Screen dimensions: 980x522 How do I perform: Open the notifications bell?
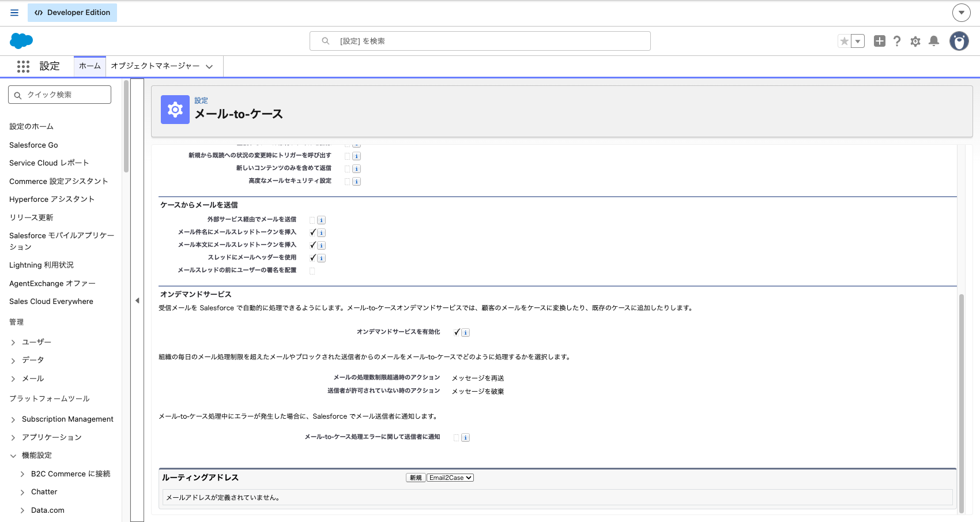pyautogui.click(x=934, y=41)
